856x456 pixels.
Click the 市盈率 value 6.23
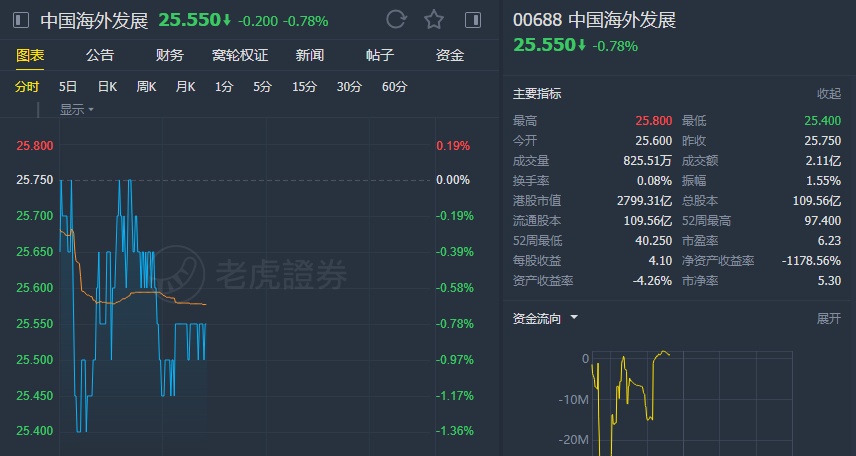click(x=830, y=241)
